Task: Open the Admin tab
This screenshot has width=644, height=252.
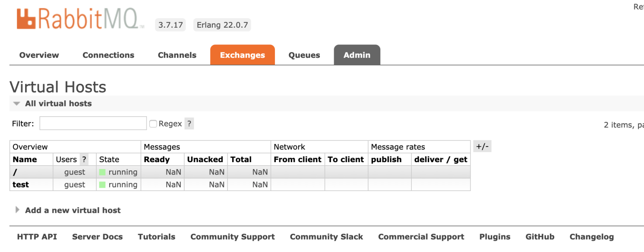Action: point(357,55)
